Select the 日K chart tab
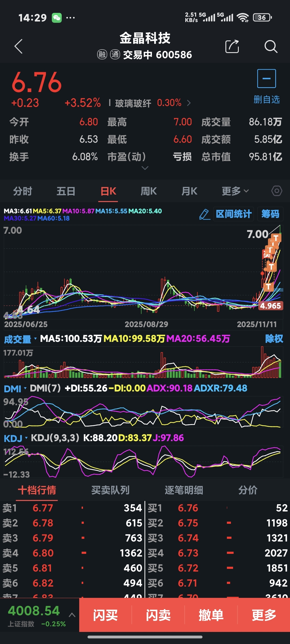The width and height of the screenshot is (290, 644). [108, 191]
